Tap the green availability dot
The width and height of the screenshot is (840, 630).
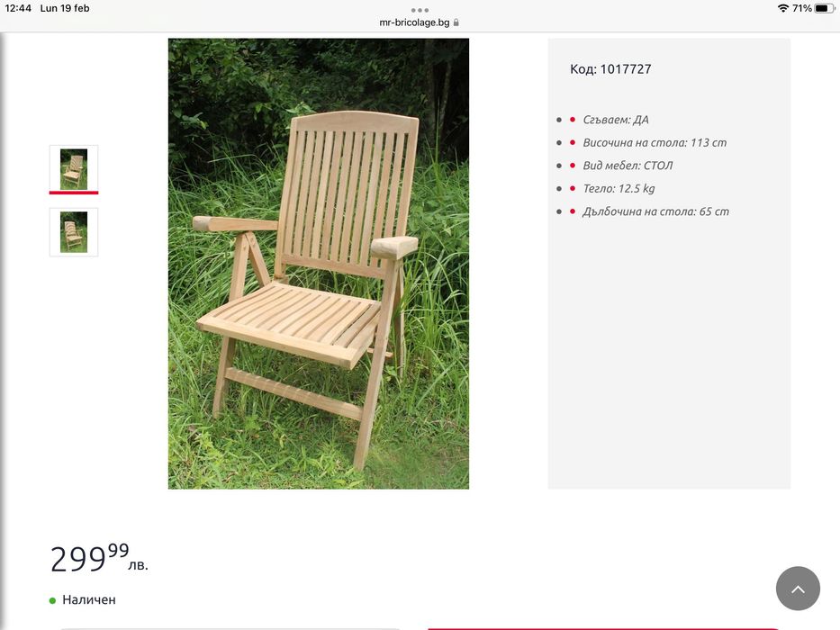click(52, 600)
